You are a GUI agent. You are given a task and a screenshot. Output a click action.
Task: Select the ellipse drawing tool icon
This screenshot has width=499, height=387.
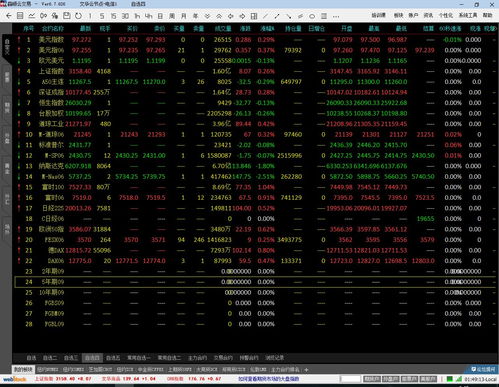312,16
